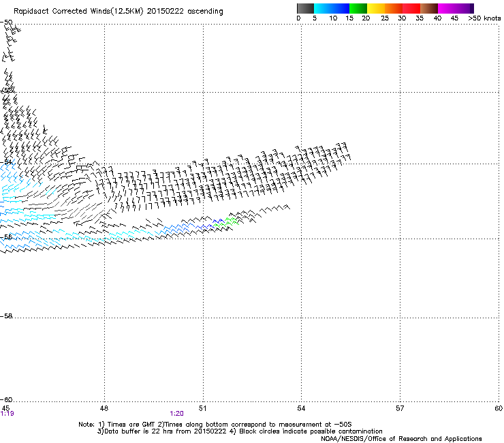This screenshot has height=443, width=504.
Task: Click the yellow 20-25 knots legend segment
Action: coord(376,8)
